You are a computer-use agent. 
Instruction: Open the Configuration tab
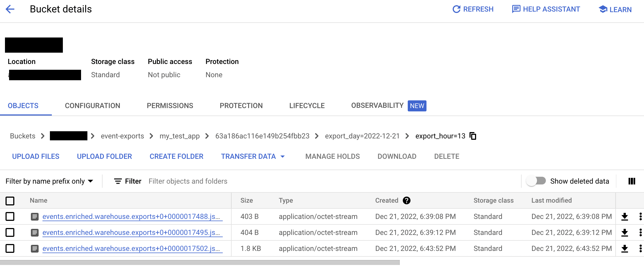(x=93, y=106)
